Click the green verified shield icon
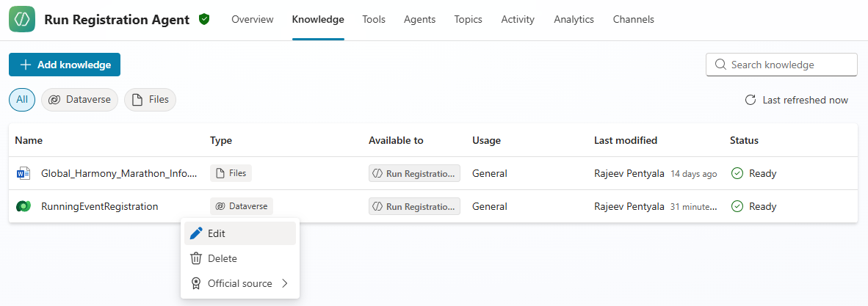Screen dimensions: 868x306 click(x=204, y=20)
